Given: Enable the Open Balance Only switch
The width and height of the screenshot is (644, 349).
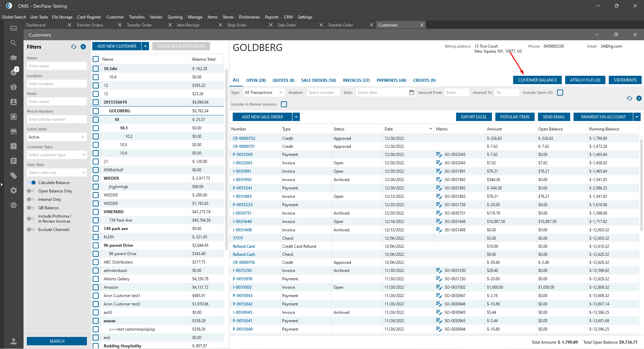Looking at the screenshot, I should click(x=31, y=191).
